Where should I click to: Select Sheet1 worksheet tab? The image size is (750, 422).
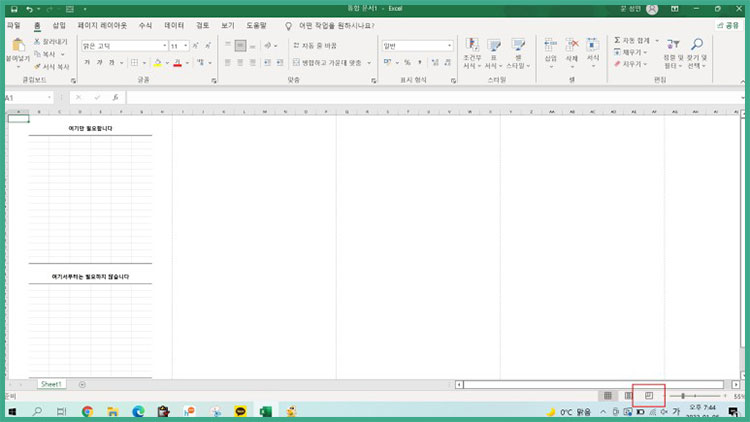coord(51,384)
